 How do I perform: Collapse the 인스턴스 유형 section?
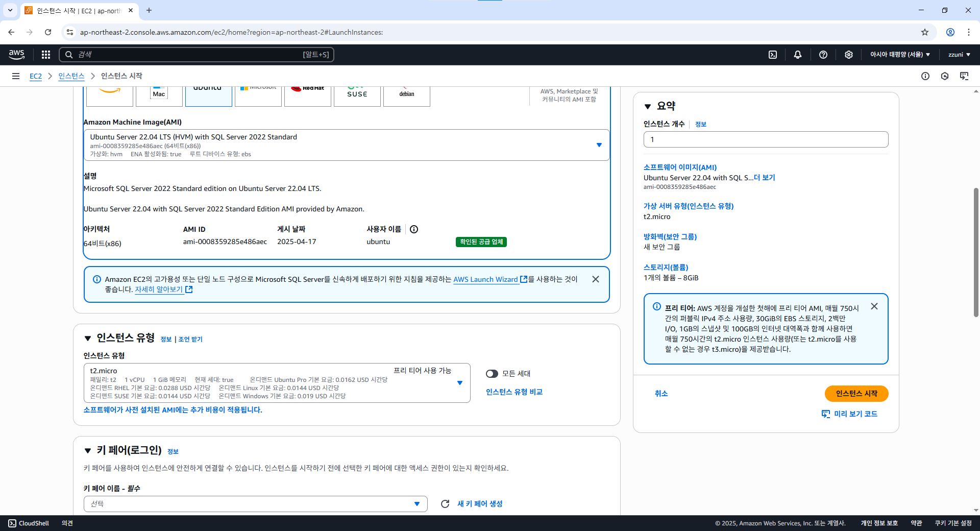88,339
